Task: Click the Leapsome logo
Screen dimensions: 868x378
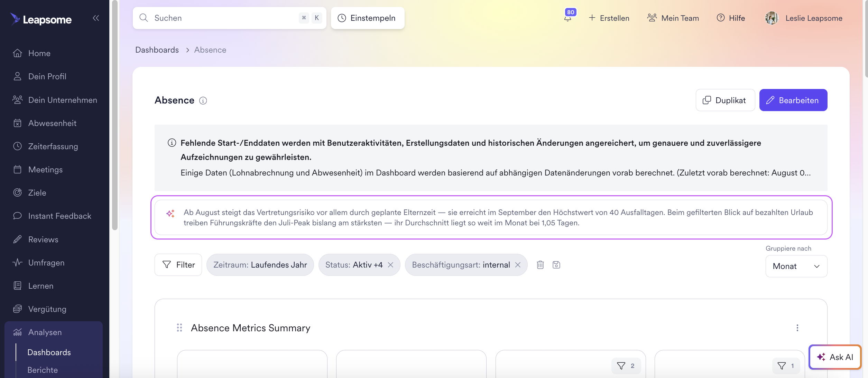Action: [x=41, y=19]
